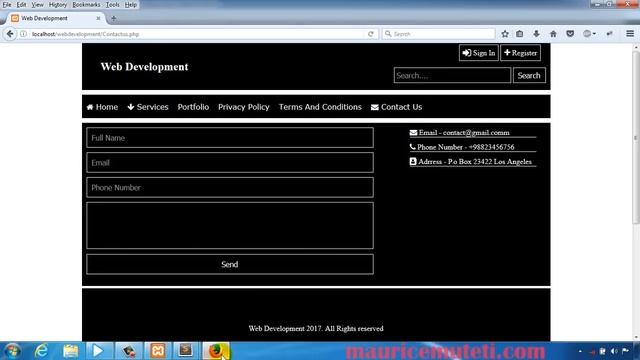Click the browser toolbar Search box
The height and width of the screenshot is (360, 640).
coord(439,34)
